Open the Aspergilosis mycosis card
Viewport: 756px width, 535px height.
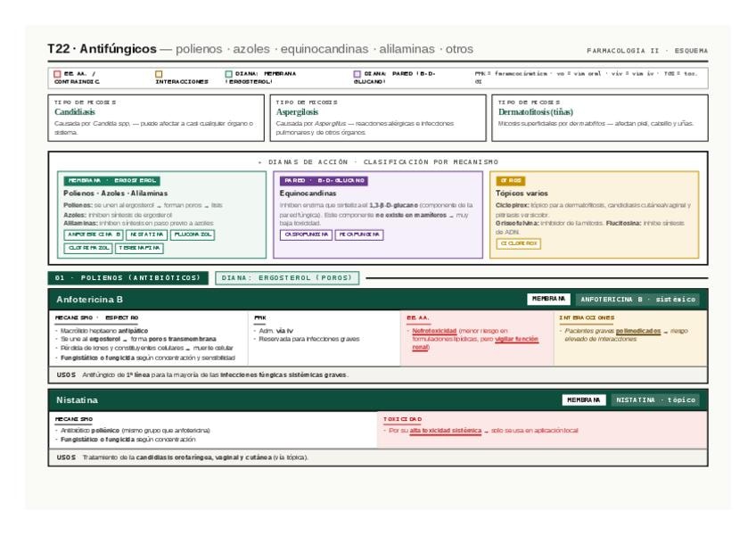coord(378,118)
